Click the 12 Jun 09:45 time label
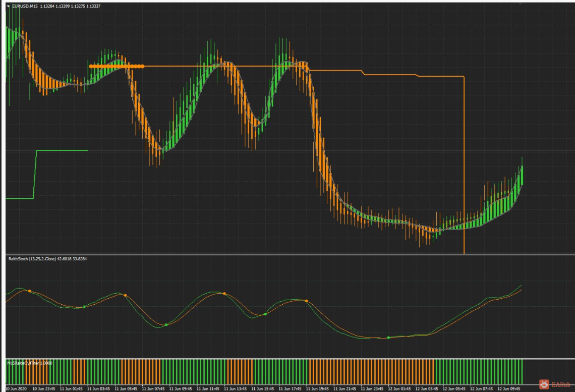Image resolution: width=575 pixels, height=392 pixels. pos(509,388)
